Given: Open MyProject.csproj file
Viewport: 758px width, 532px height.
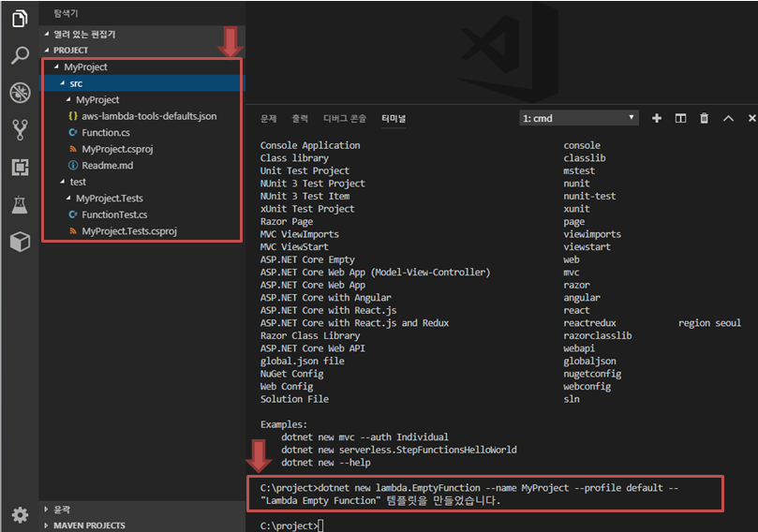Looking at the screenshot, I should point(117,149).
